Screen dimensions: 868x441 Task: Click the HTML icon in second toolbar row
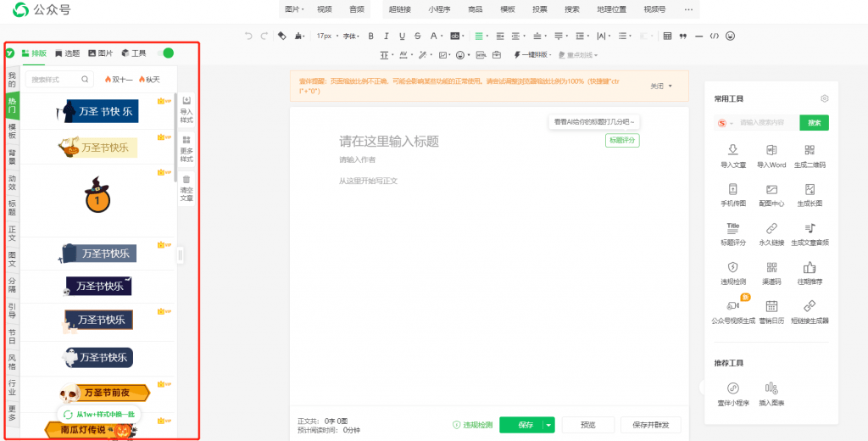tap(481, 55)
